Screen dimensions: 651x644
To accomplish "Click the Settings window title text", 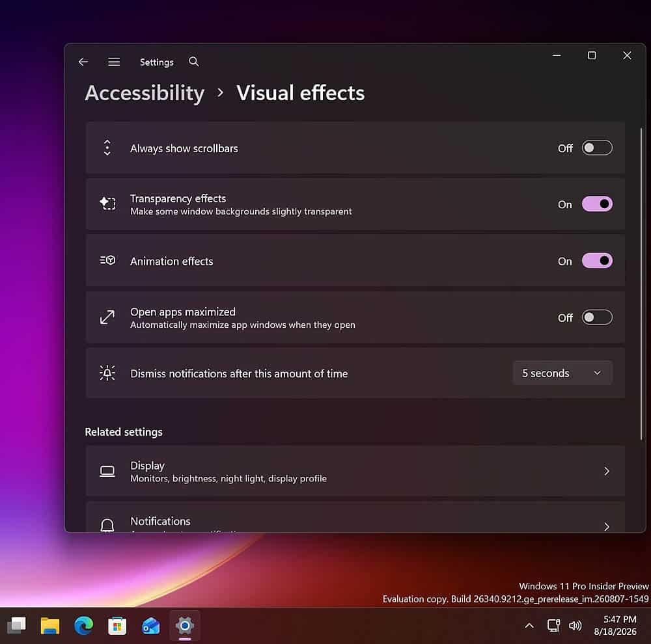I will point(156,62).
